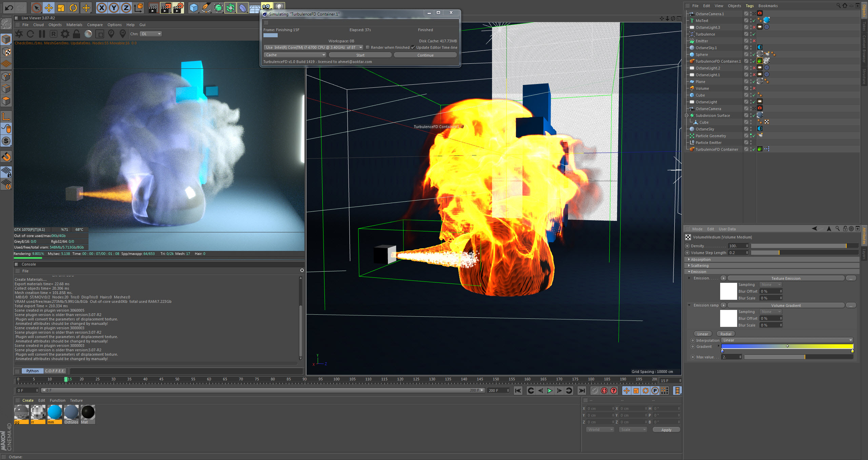Open the Cache dropdown in simulation dialog
The image size is (868, 460).
[295, 55]
